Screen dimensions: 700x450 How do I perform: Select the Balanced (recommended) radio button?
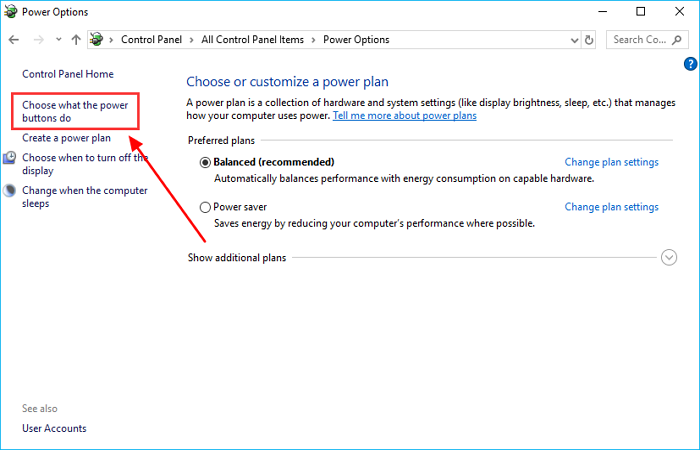205,162
